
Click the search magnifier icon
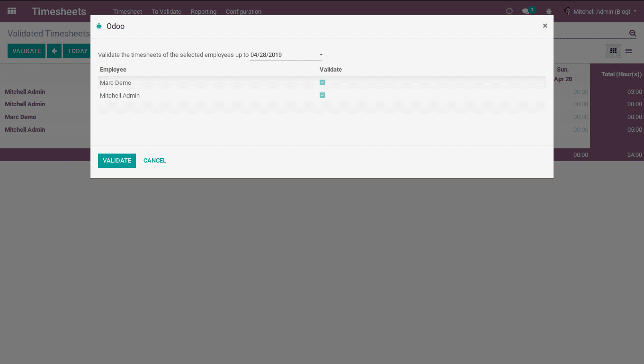pyautogui.click(x=633, y=33)
